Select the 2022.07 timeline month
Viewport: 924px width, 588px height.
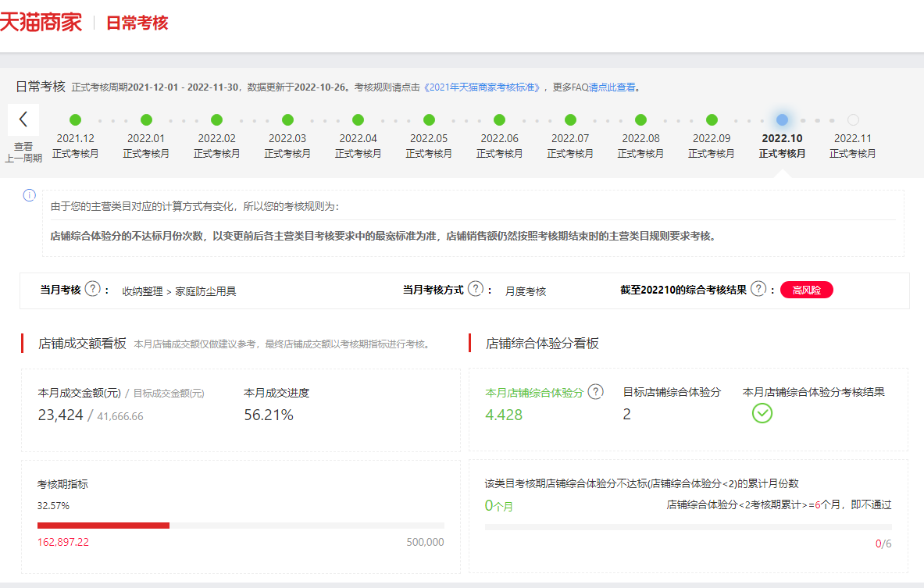[x=570, y=137]
